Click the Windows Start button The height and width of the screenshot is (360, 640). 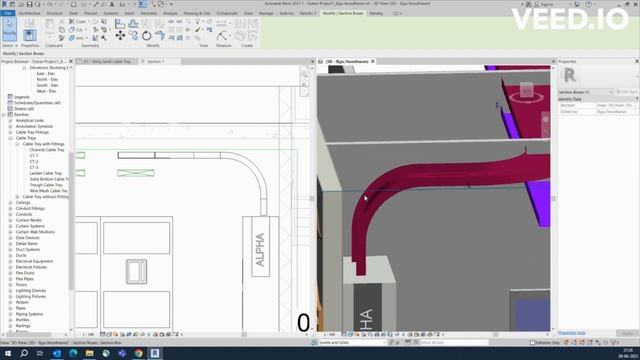tap(8, 353)
